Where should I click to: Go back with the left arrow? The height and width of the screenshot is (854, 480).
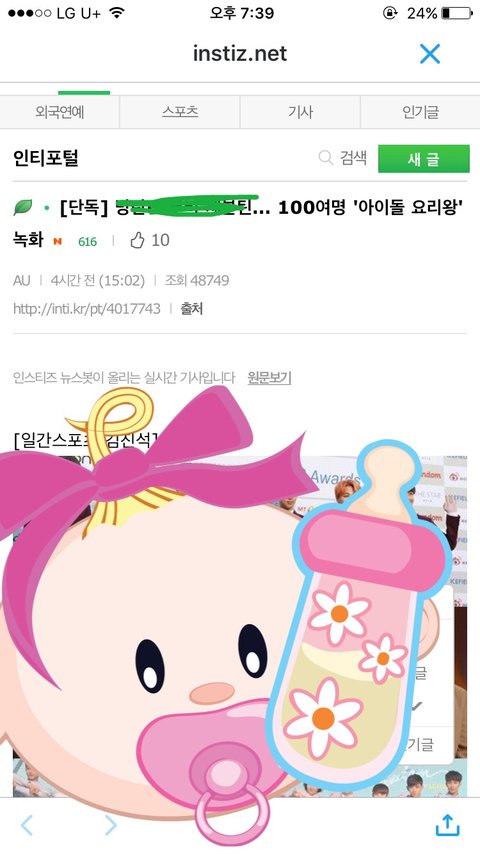[26, 825]
